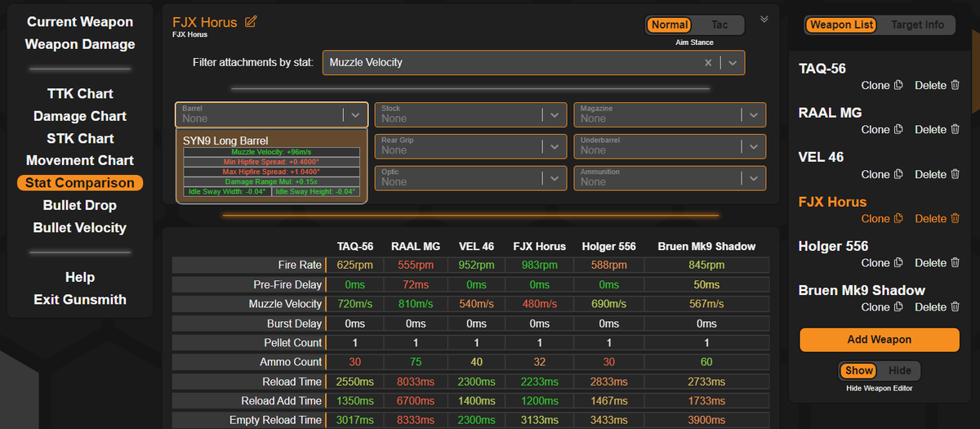Click the Bruen Mk9 Shadow column header

tap(706, 246)
